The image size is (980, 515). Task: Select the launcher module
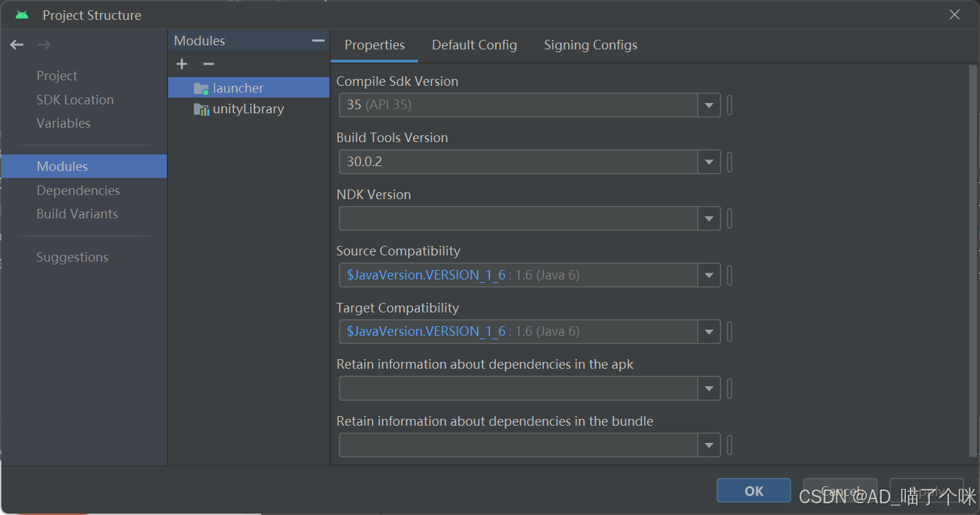click(237, 88)
